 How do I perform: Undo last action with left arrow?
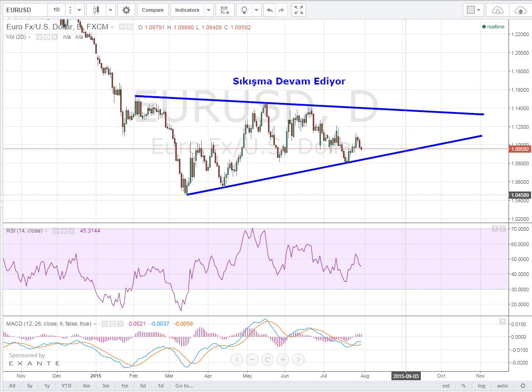click(x=270, y=10)
